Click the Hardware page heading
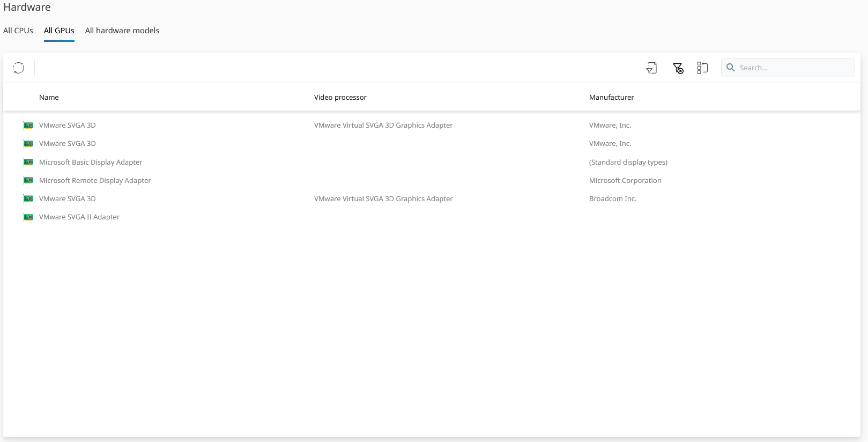Viewport: 868px width, 442px height. click(27, 7)
